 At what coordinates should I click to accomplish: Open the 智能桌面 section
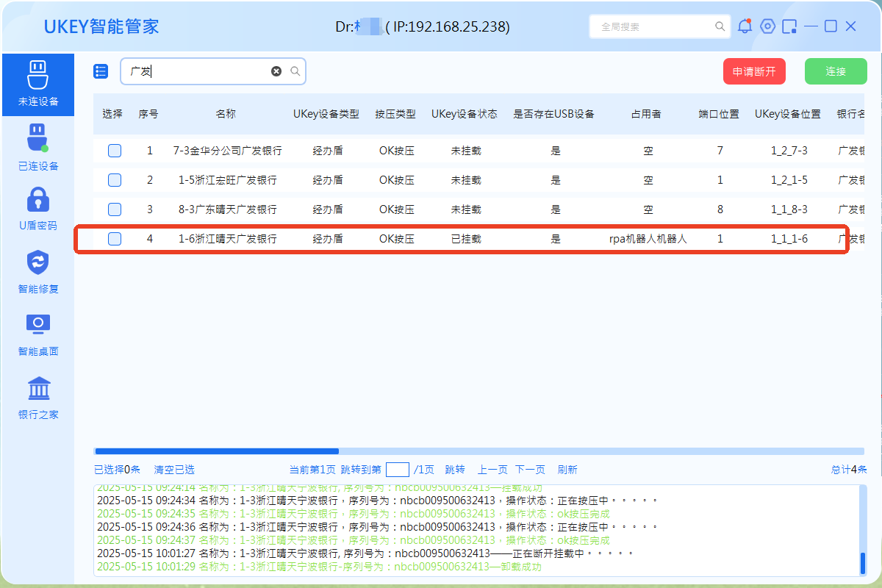tap(37, 334)
